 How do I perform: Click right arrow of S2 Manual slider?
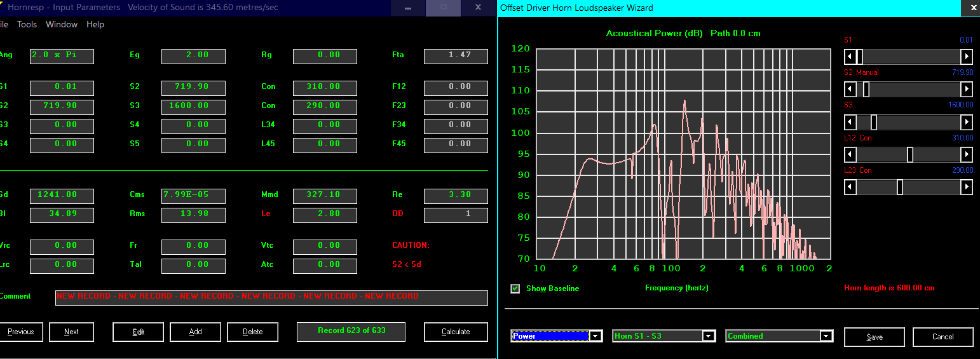click(x=967, y=89)
